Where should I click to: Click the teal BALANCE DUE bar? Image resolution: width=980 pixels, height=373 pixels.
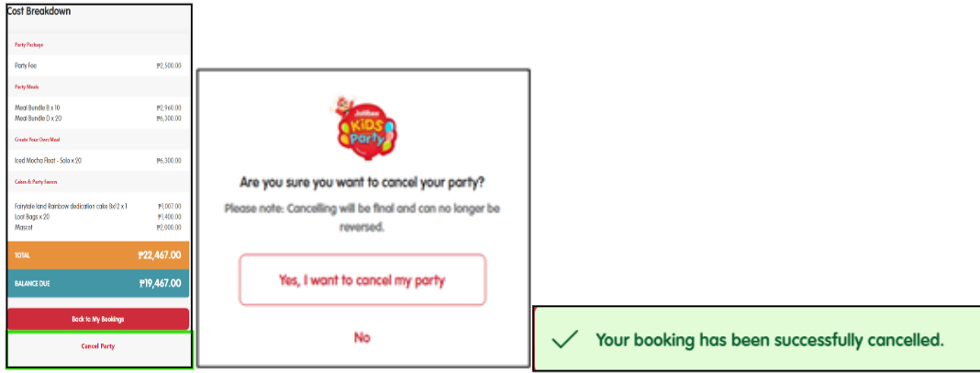click(x=98, y=284)
